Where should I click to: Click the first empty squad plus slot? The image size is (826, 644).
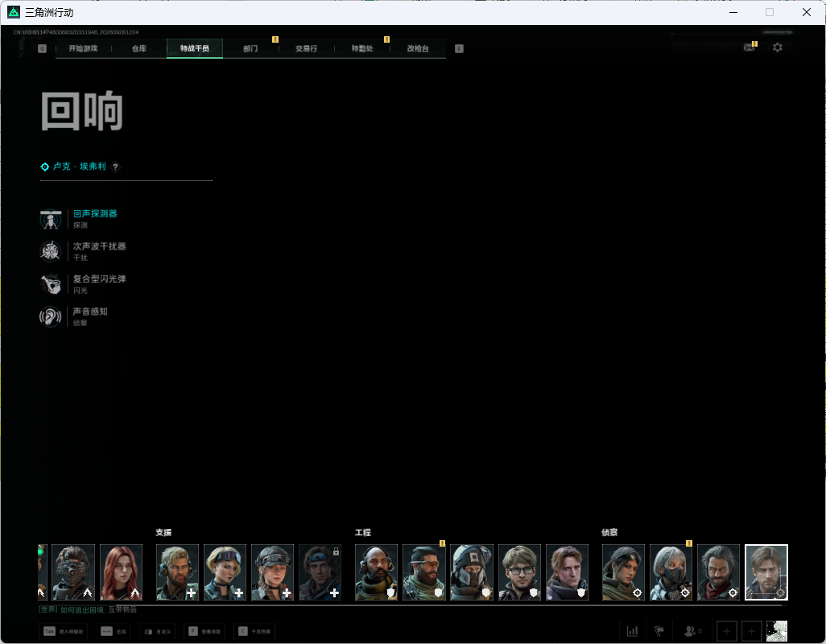coord(726,631)
